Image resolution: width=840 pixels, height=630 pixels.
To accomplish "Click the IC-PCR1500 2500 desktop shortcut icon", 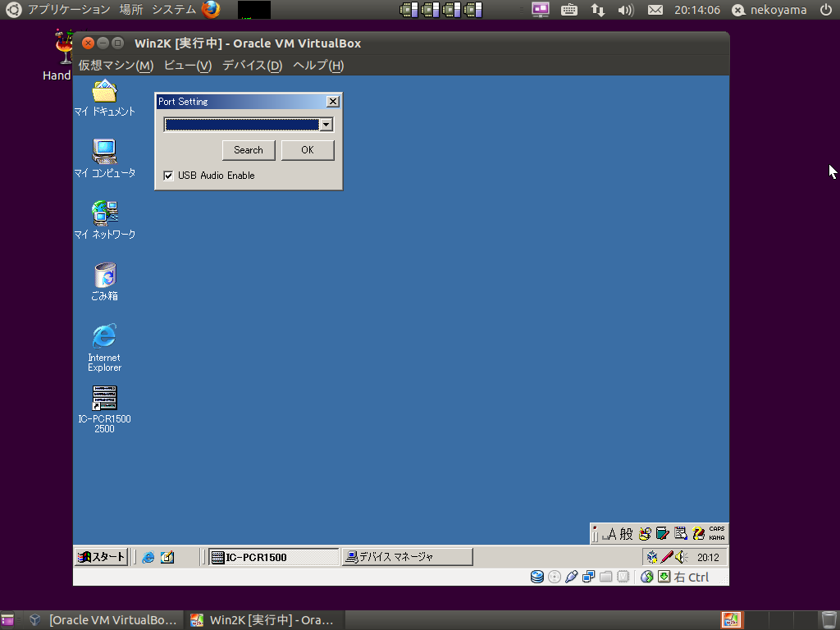I will point(104,399).
